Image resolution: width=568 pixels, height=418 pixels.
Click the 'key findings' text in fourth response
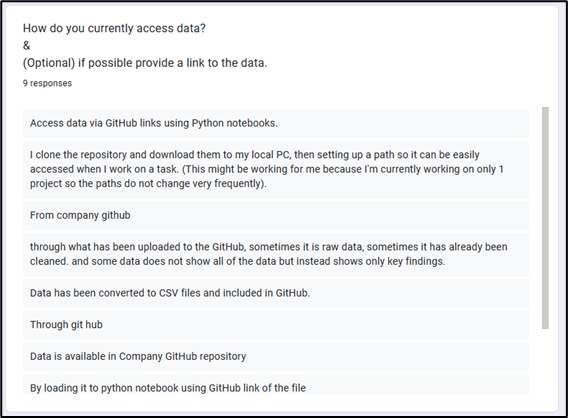coord(416,261)
